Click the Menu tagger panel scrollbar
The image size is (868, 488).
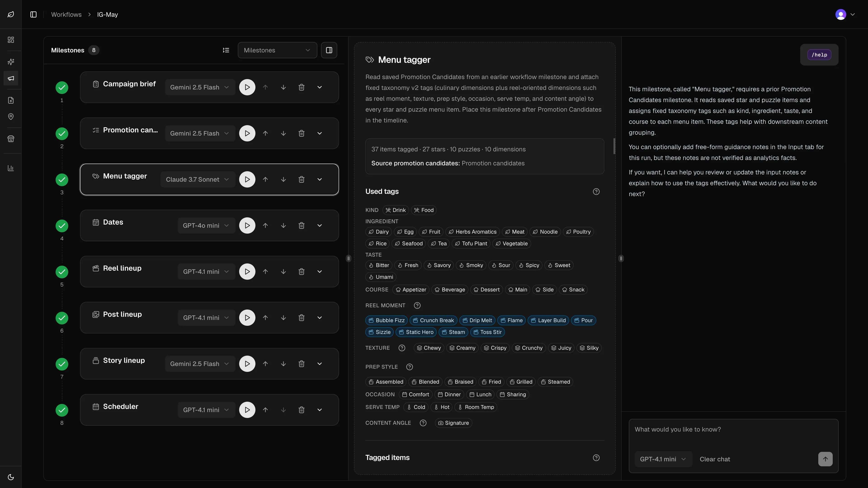click(x=614, y=146)
